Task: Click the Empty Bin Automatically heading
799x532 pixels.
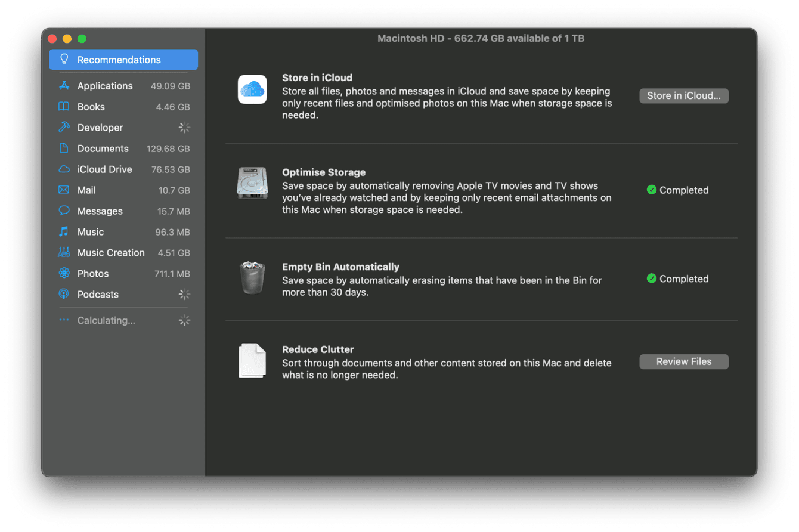Action: click(x=340, y=267)
